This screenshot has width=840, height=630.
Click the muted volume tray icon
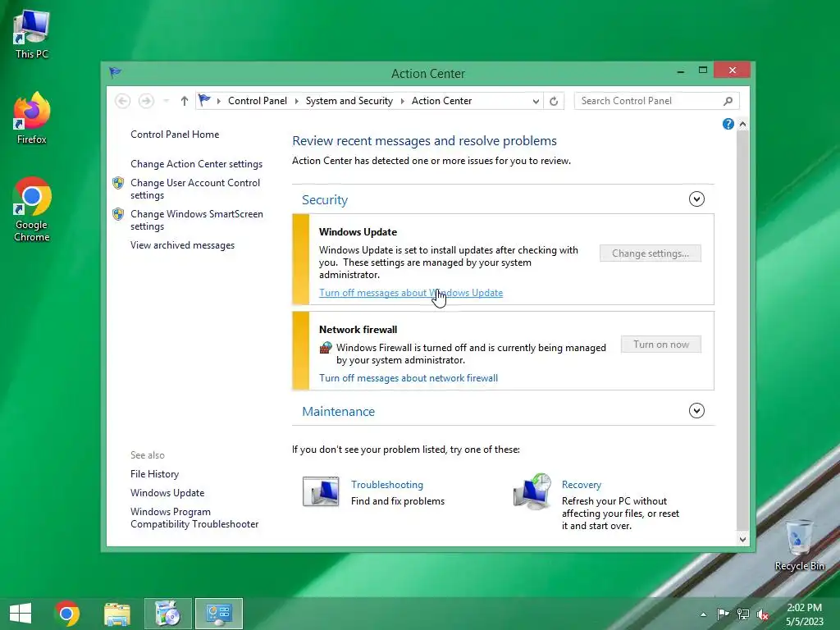[763, 614]
